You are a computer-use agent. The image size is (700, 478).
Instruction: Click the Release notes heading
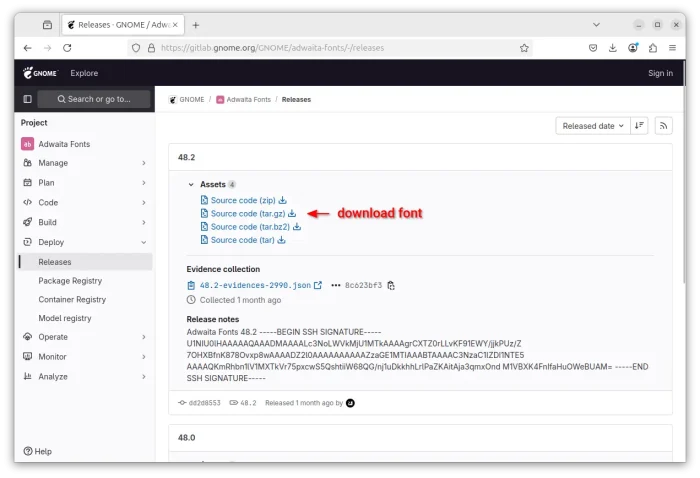pyautogui.click(x=212, y=319)
